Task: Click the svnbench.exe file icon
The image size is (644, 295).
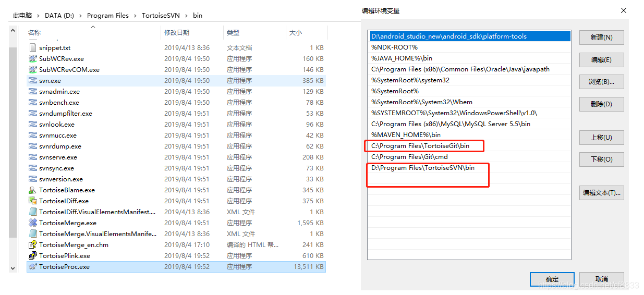Action: pos(33,103)
